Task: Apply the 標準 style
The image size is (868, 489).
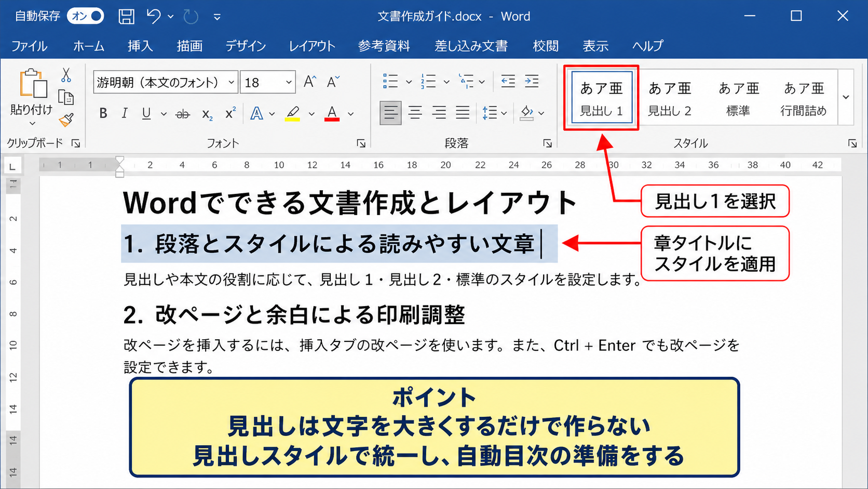Action: tap(738, 98)
